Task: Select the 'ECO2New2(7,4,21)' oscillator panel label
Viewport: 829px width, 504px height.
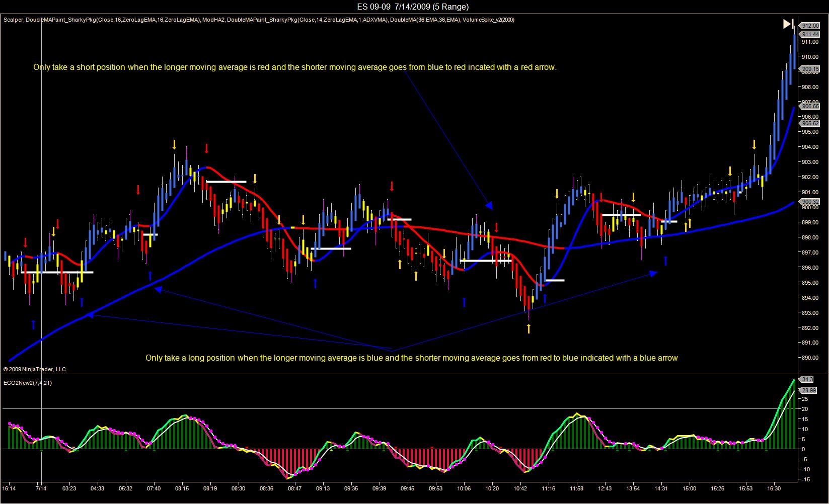Action: tap(27, 383)
